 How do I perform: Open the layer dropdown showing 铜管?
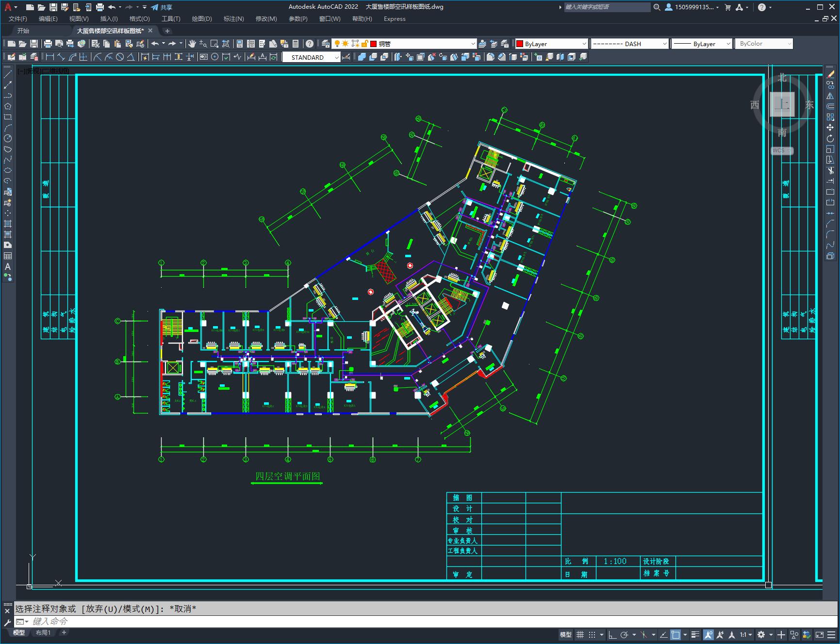coord(404,44)
